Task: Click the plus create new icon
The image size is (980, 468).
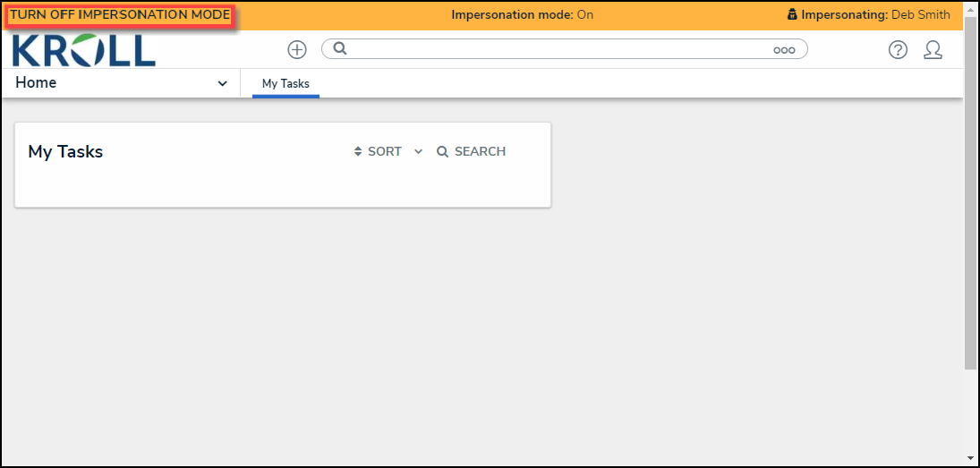Action: [x=297, y=50]
